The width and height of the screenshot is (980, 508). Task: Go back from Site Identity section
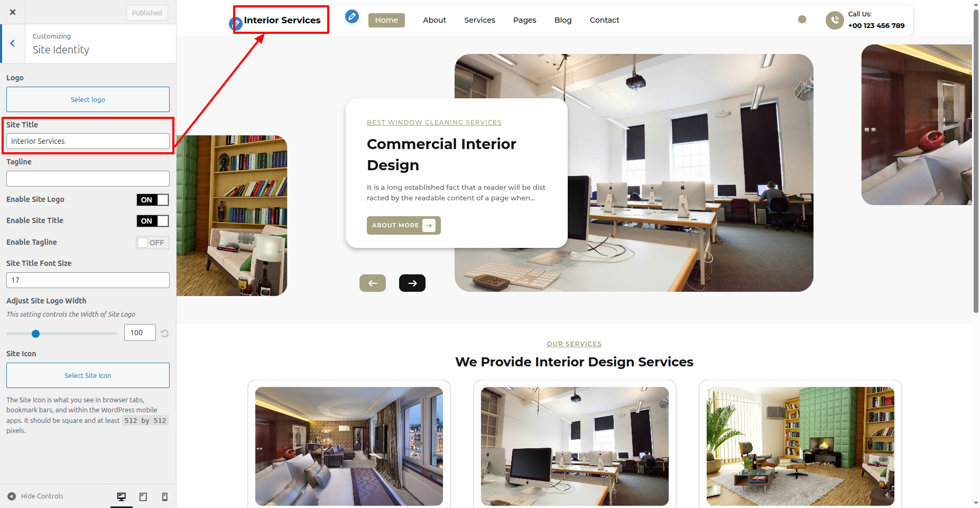point(13,43)
